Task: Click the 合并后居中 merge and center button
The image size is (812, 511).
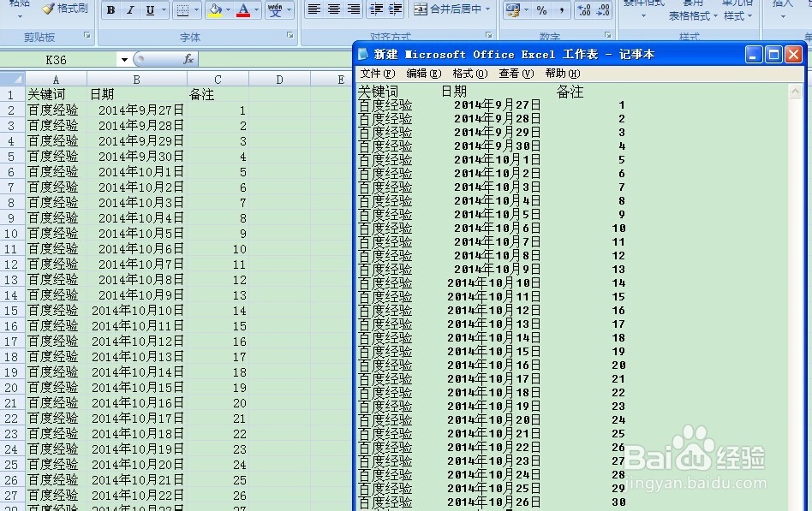Action: (447, 9)
